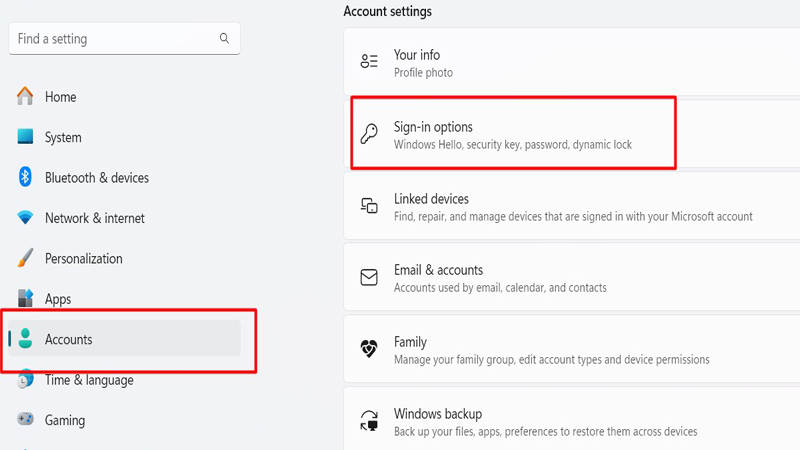Click the Apps icon in sidebar
The height and width of the screenshot is (450, 800).
(25, 298)
